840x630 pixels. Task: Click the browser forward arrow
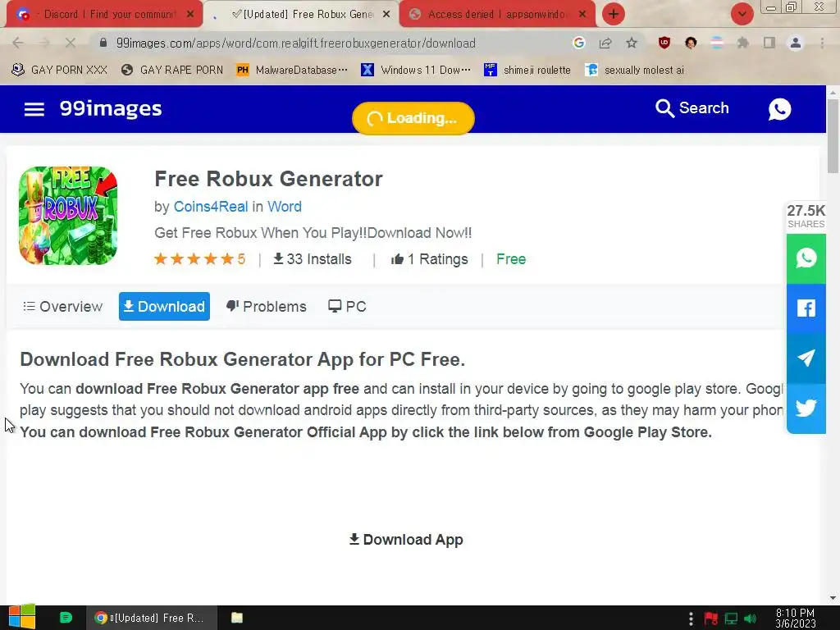pyautogui.click(x=44, y=43)
